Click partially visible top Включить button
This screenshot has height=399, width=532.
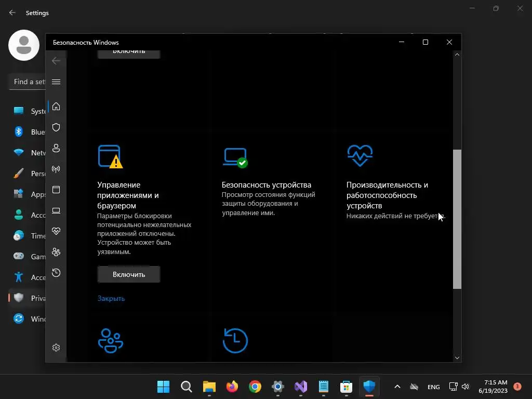pyautogui.click(x=129, y=54)
